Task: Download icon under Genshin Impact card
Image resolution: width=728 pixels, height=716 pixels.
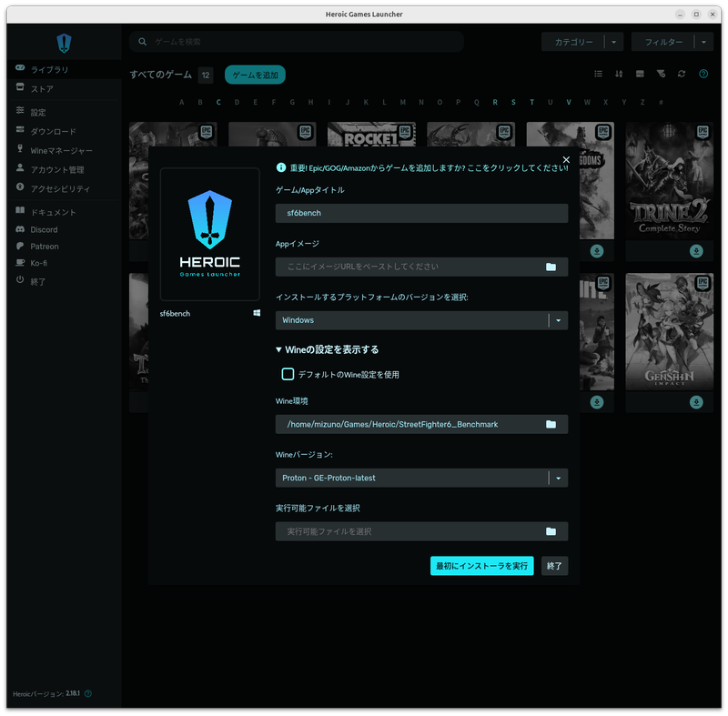Action: click(x=696, y=402)
